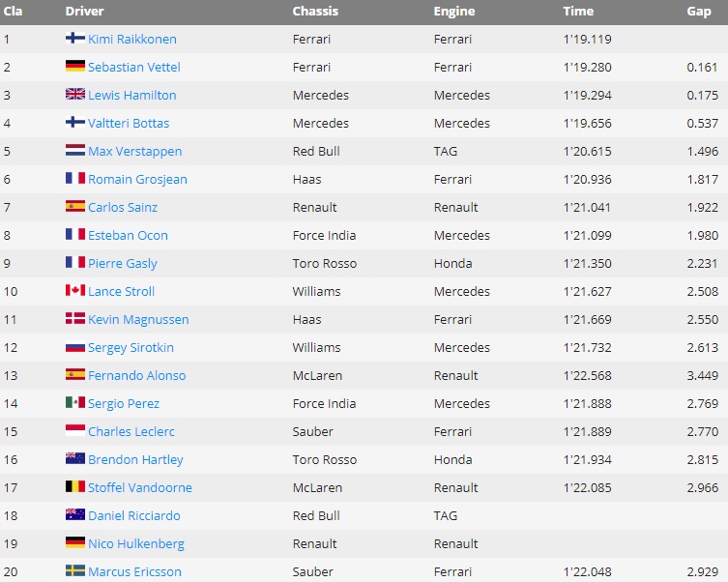728x582 pixels.
Task: Click the Finnish flag beside Kimi Raikkonen
Action: [75, 38]
